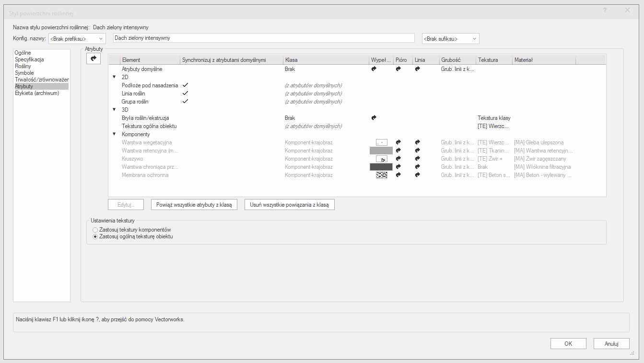
Task: Click the class-link arrow button under Atrybuty
Action: 94,58
